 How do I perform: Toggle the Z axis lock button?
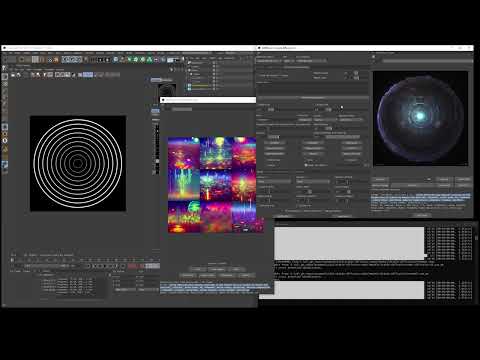tap(78, 60)
